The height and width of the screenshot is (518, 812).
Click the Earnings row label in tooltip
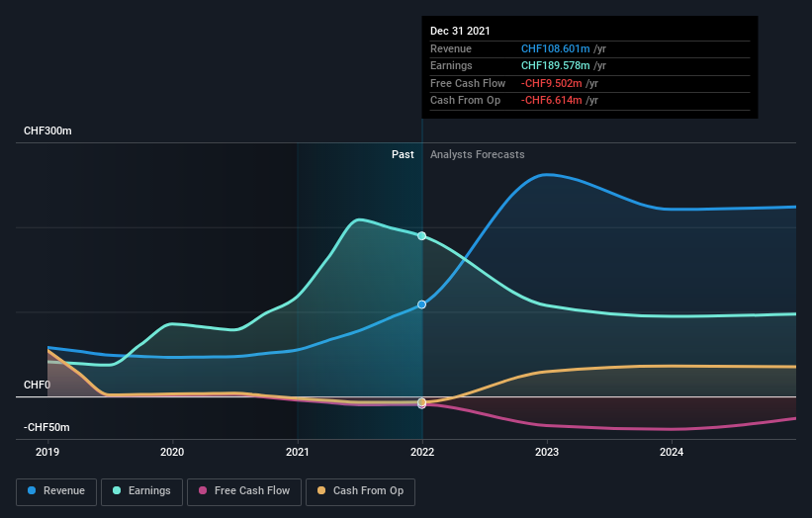pos(451,65)
